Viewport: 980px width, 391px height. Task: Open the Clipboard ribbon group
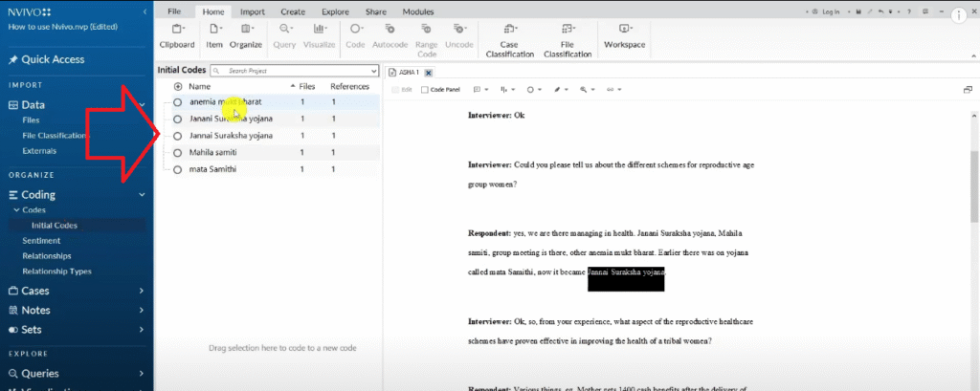pos(177,36)
